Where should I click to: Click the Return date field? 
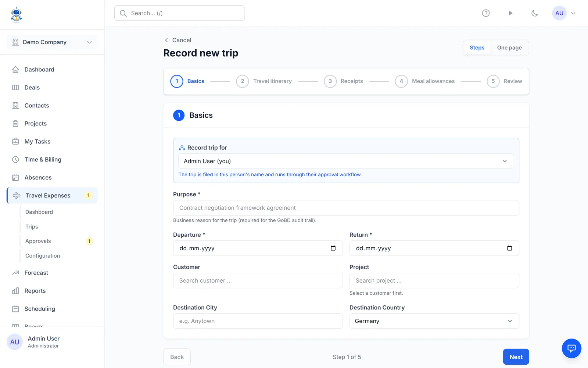434,248
